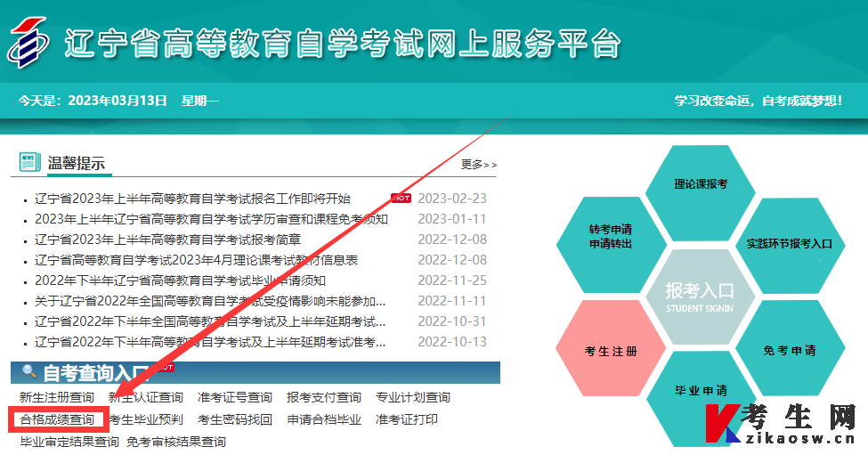Click date 2023-01-11 in notice list

pyautogui.click(x=452, y=219)
